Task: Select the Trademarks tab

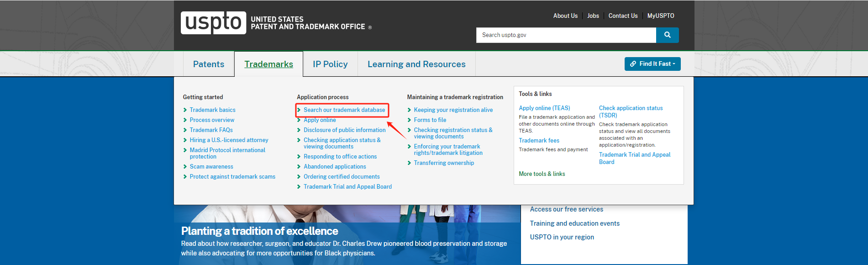Action: point(268,64)
